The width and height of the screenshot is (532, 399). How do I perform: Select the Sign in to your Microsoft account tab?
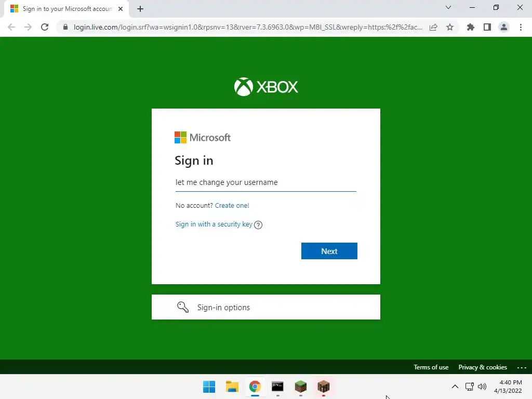pyautogui.click(x=66, y=9)
